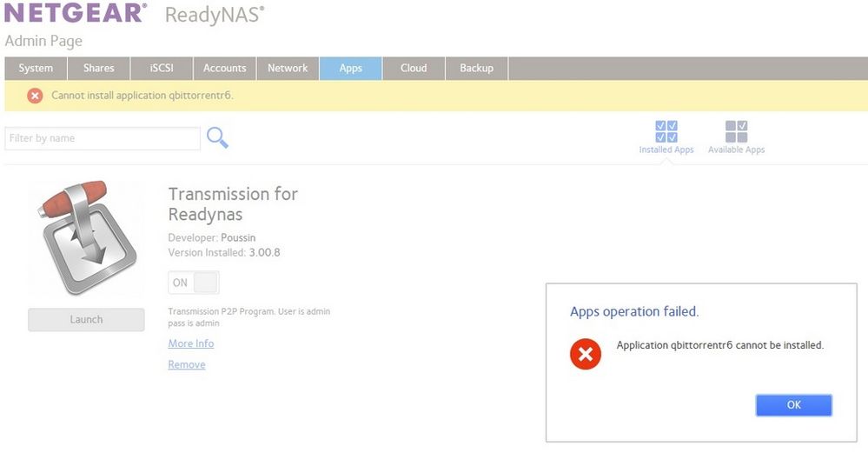Open the Cloud tab

point(414,68)
